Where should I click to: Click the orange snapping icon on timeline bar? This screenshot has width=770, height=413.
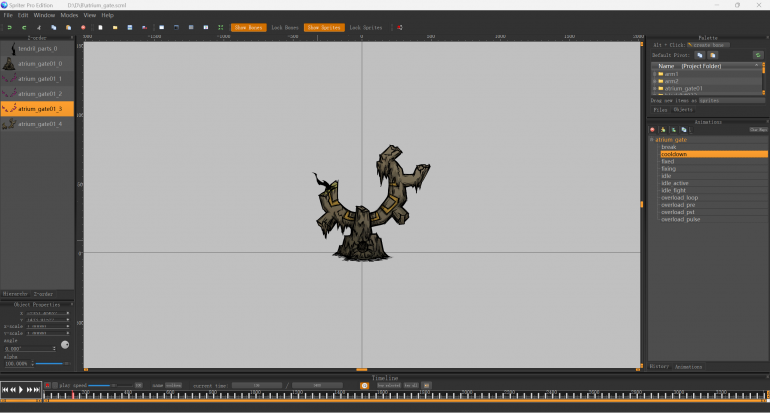364,385
